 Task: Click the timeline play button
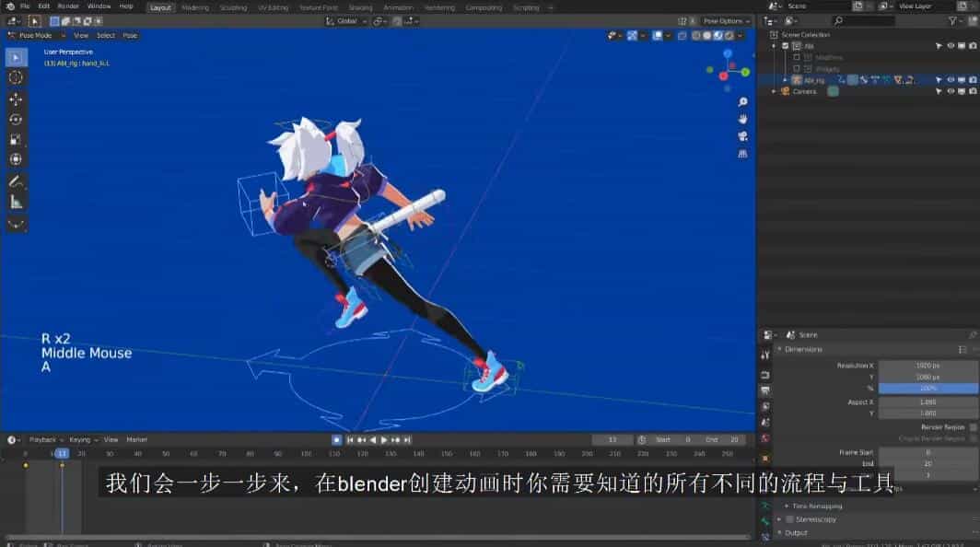point(384,440)
